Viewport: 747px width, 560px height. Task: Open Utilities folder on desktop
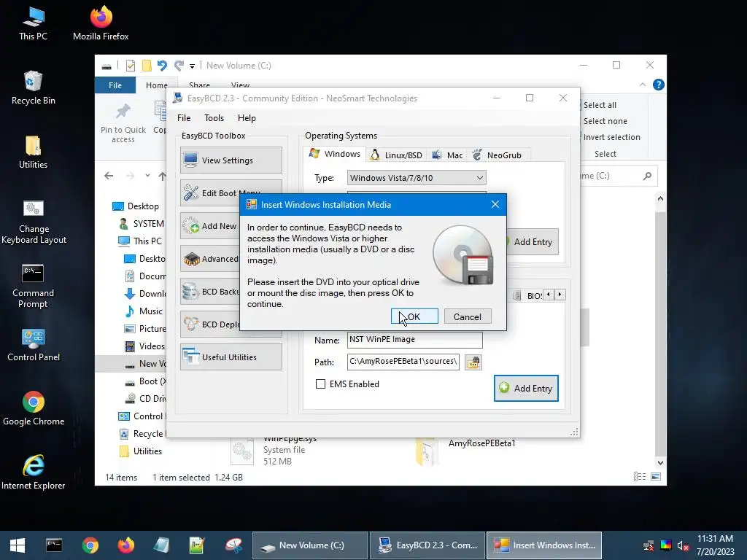pyautogui.click(x=34, y=152)
